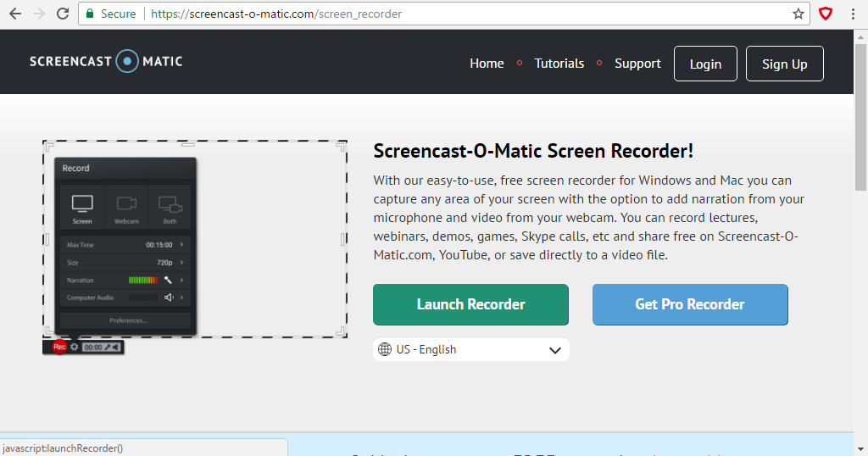The width and height of the screenshot is (868, 456).
Task: Open the Support menu item
Action: tap(637, 64)
